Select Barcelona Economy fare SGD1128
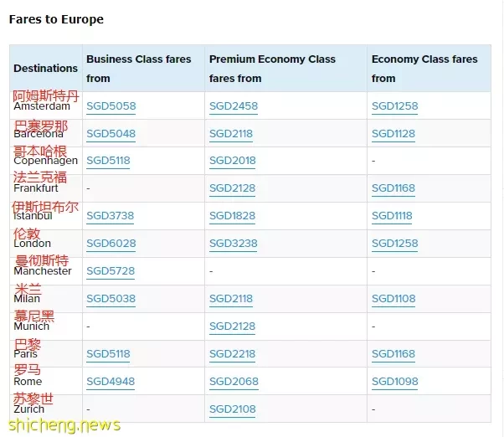504x437 pixels. 393,134
